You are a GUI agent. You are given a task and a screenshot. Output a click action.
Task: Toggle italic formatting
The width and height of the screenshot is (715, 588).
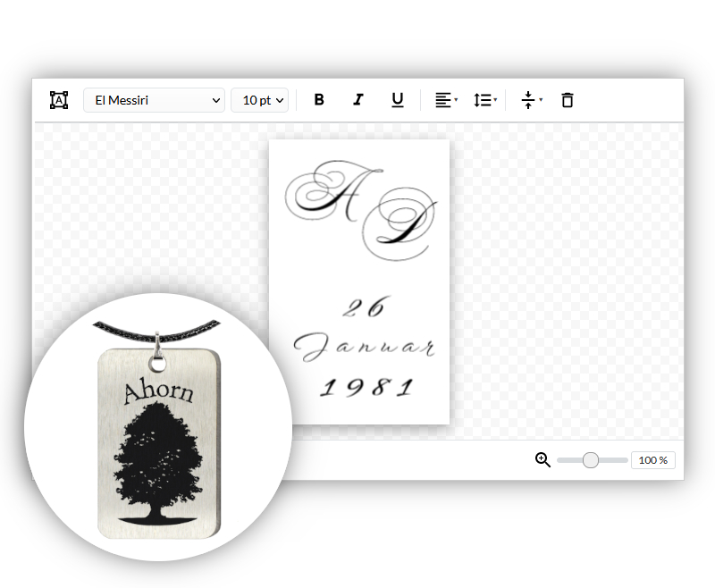coord(358,99)
